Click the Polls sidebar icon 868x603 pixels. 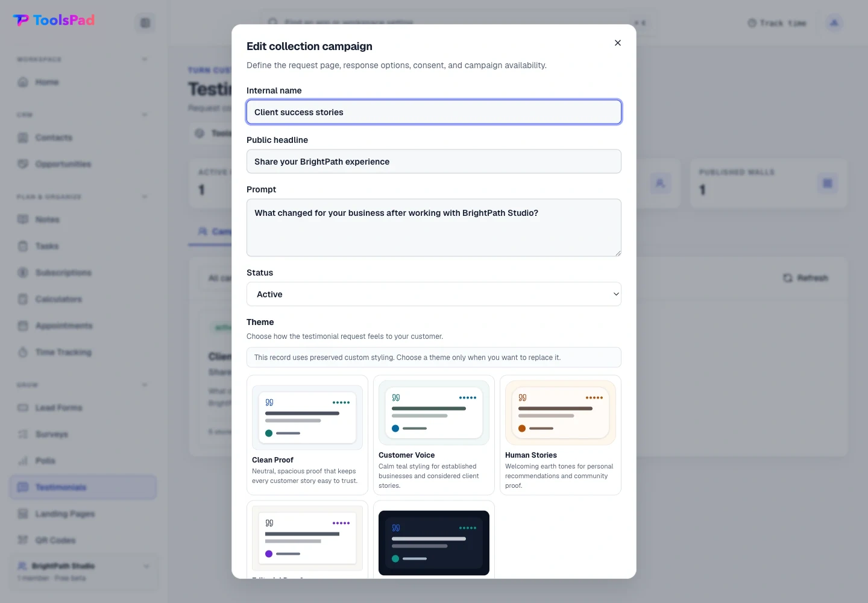coord(23,461)
